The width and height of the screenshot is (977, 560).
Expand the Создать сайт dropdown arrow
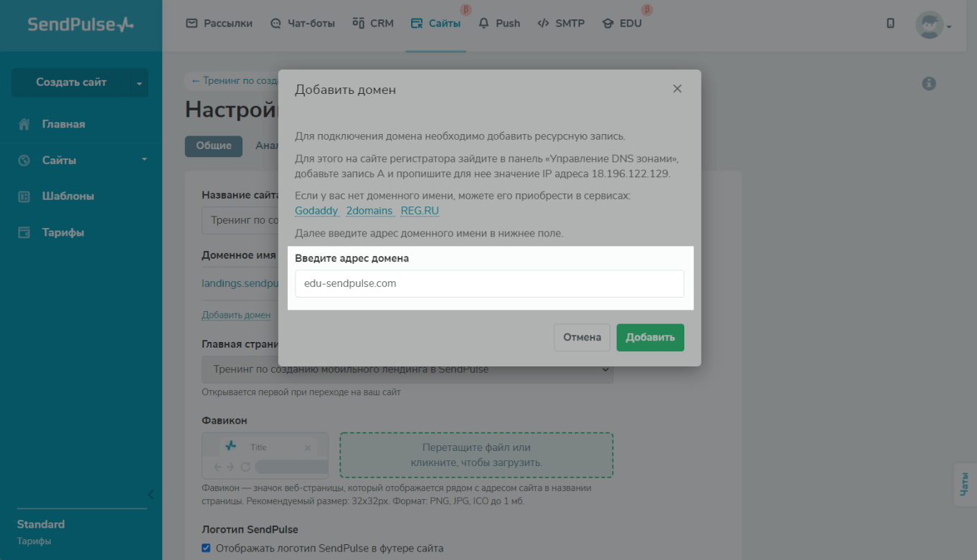click(139, 82)
